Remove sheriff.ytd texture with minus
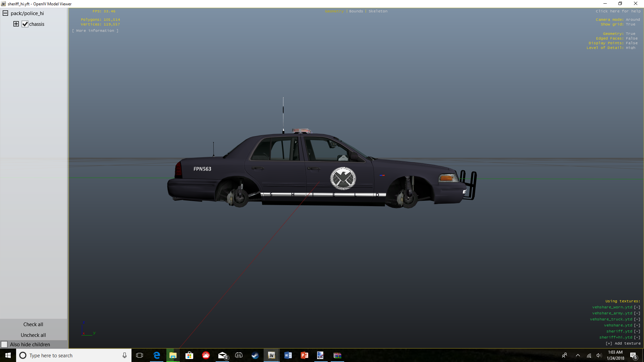 coord(637,331)
